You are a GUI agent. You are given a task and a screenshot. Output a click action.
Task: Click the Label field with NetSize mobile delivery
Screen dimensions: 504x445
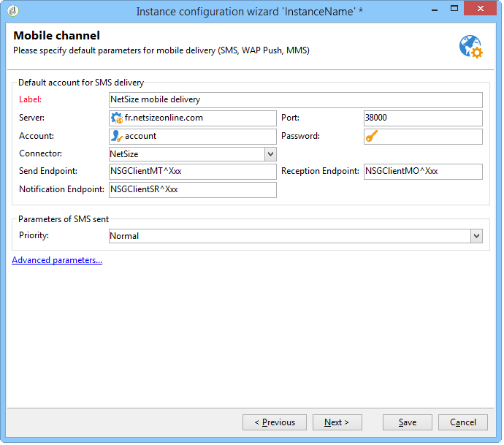point(296,100)
